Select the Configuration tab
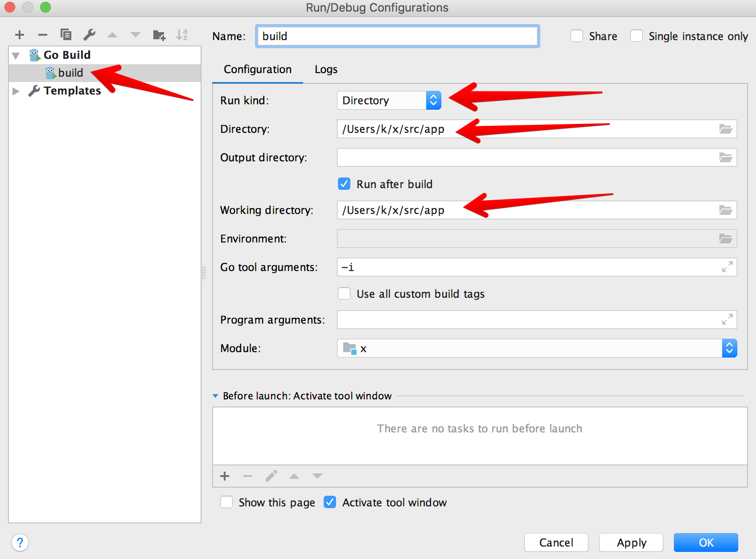 click(x=258, y=70)
